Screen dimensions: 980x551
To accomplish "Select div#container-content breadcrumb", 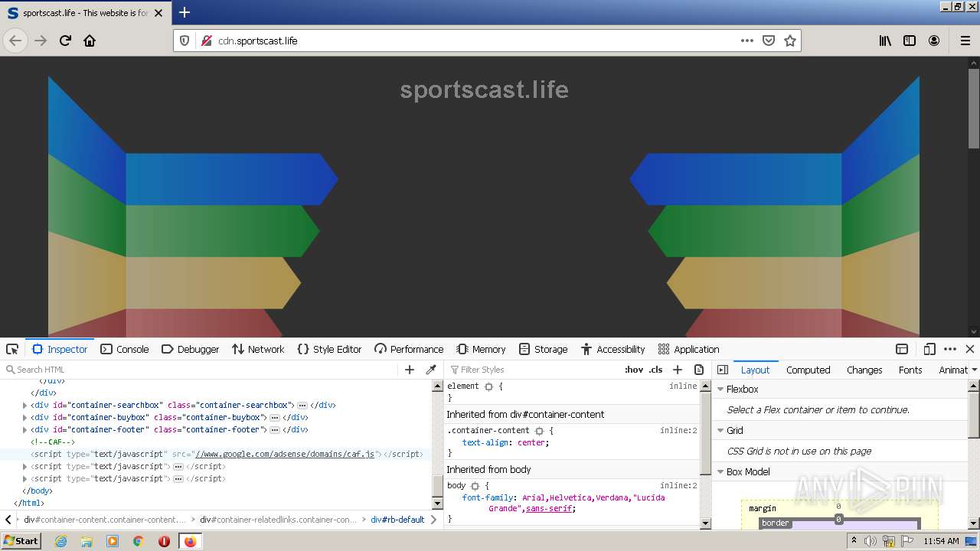I will click(x=105, y=519).
